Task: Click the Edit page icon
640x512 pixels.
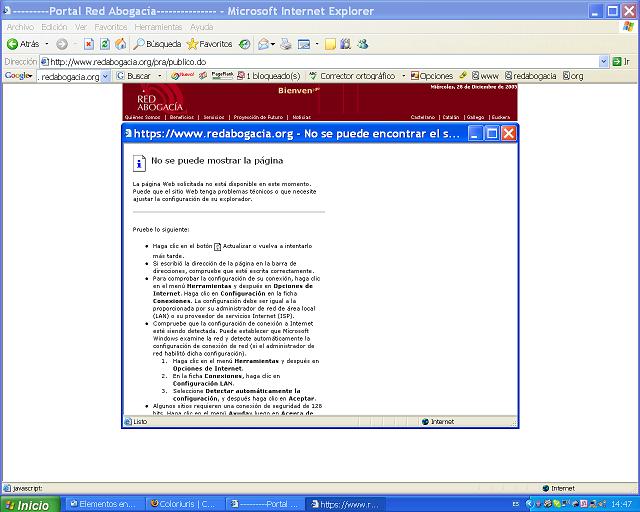Action: (x=304, y=44)
